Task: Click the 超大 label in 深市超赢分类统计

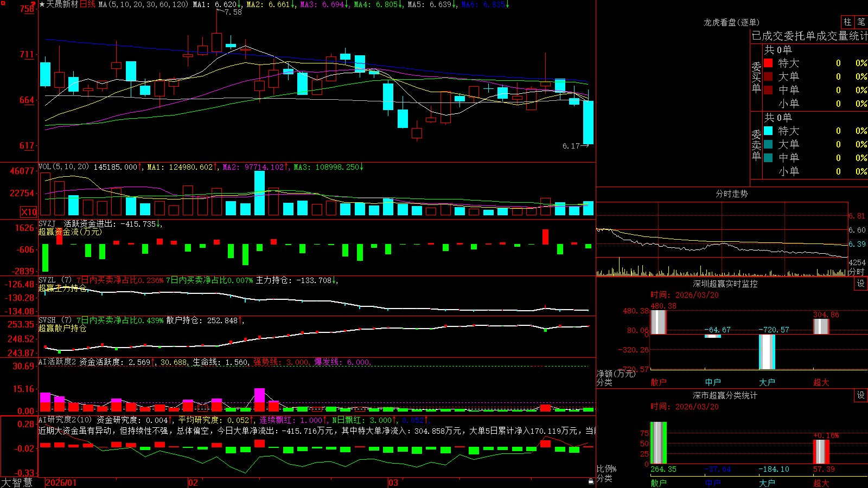Action: [821, 483]
